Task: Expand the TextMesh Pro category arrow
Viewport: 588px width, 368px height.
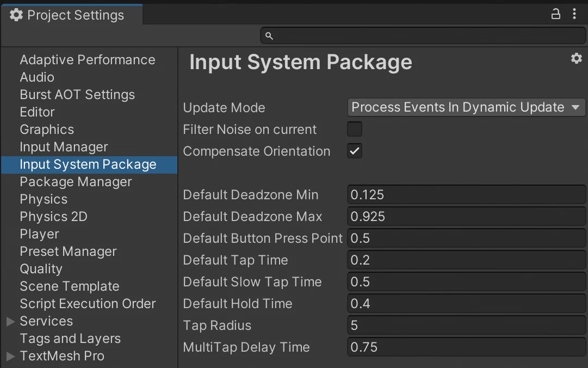Action: [10, 357]
